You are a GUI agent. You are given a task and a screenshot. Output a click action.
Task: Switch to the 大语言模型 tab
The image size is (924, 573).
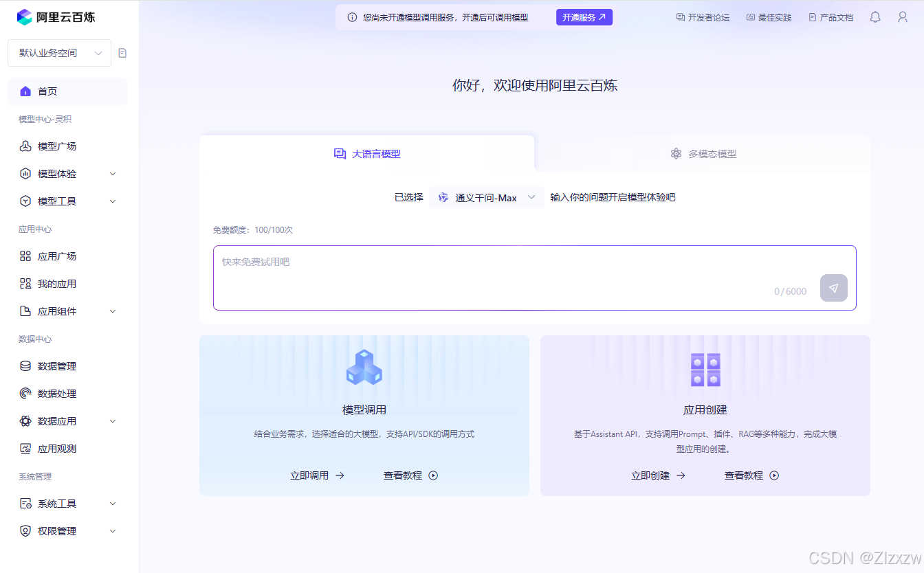click(x=367, y=154)
